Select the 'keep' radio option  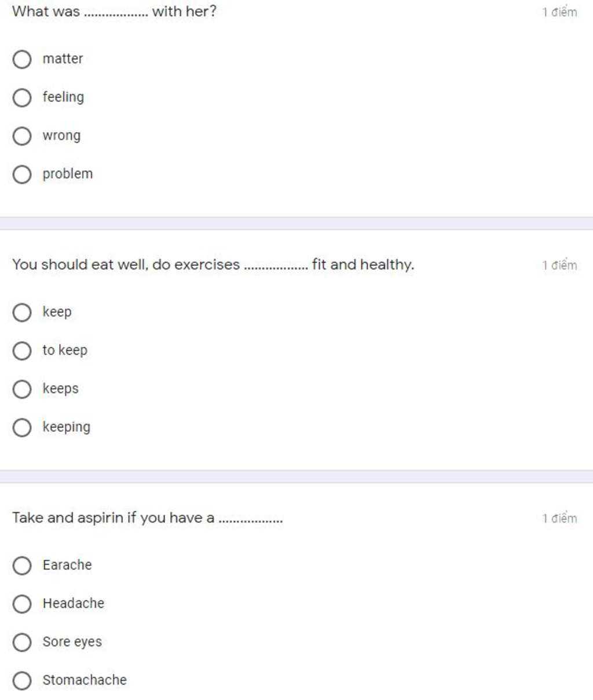click(22, 312)
